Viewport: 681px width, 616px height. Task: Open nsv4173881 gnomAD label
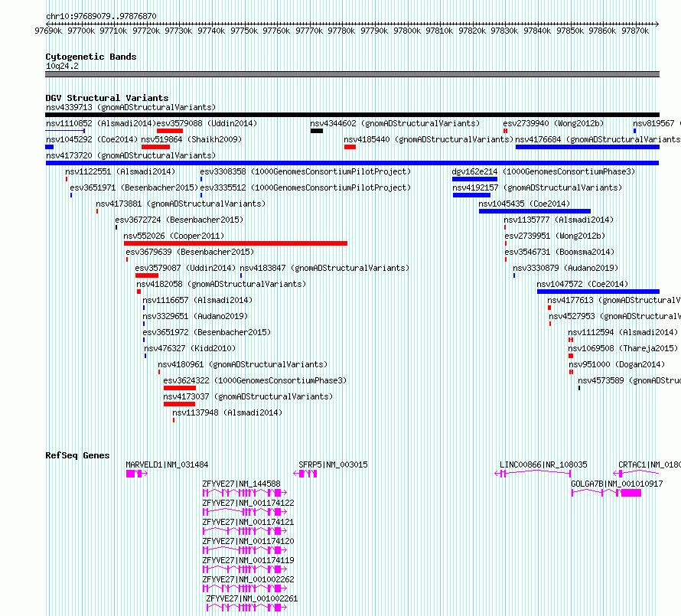point(181,204)
